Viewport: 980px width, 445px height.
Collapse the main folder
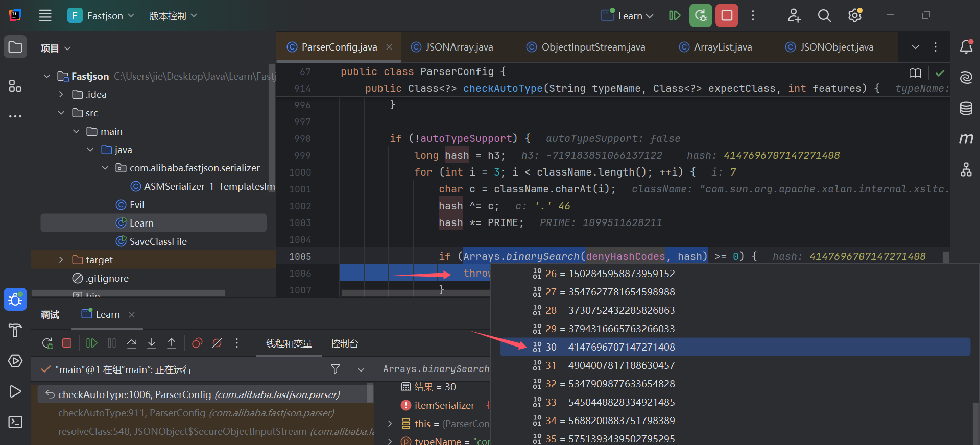[x=76, y=131]
